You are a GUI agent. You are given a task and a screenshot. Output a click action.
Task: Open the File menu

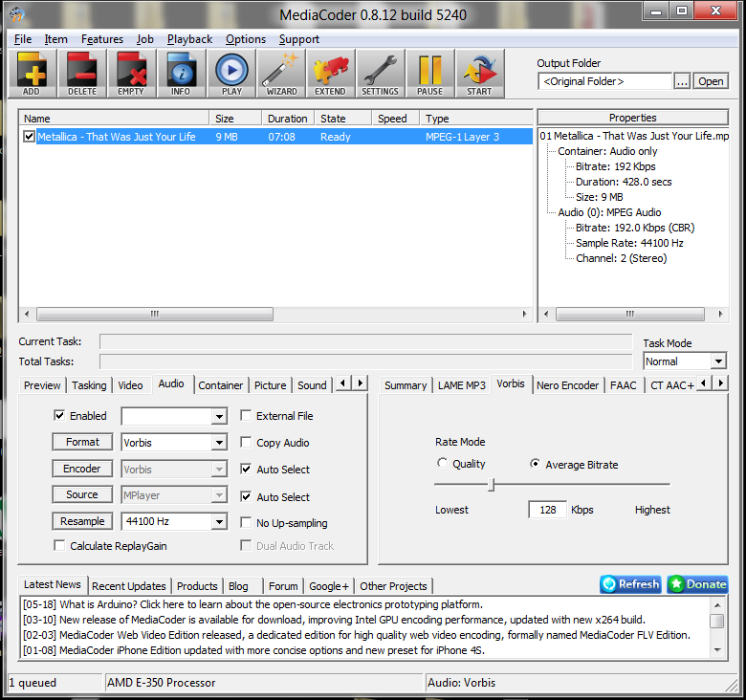[23, 39]
